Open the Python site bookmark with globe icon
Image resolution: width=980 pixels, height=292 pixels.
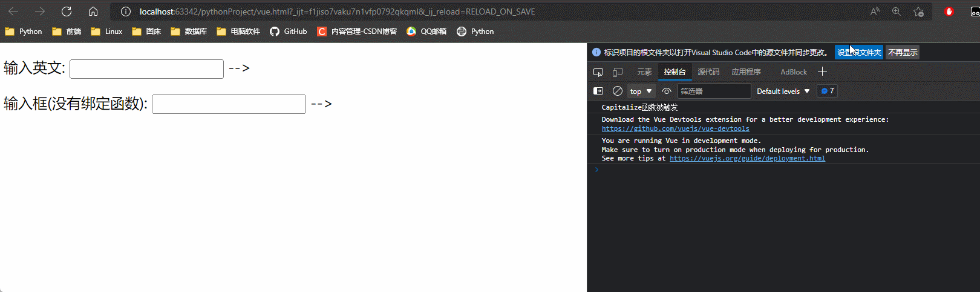[x=475, y=32]
